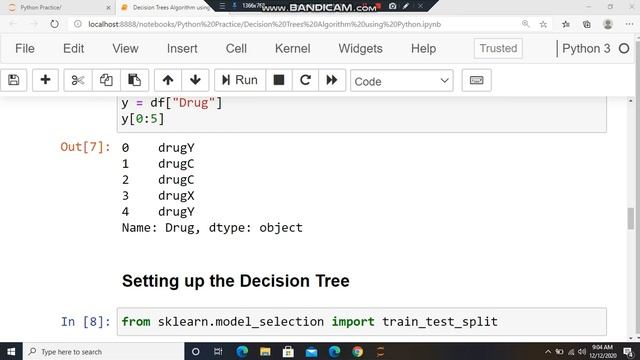Open the Insert menu

click(182, 49)
